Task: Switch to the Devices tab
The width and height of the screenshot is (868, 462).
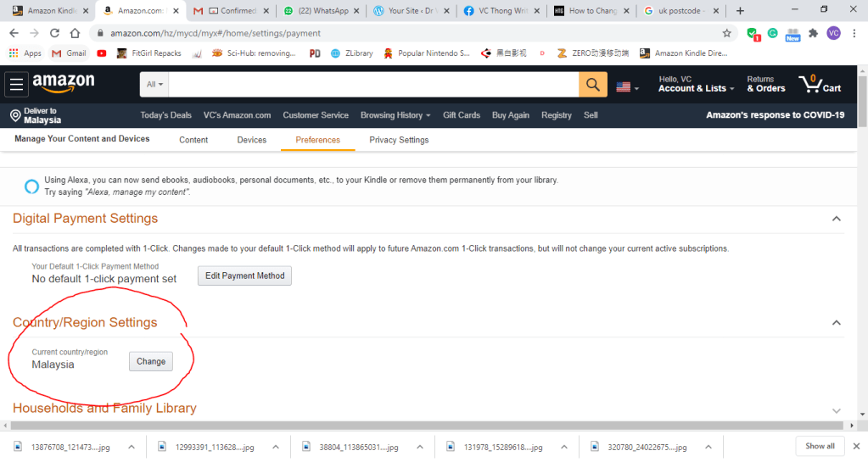Action: tap(251, 140)
